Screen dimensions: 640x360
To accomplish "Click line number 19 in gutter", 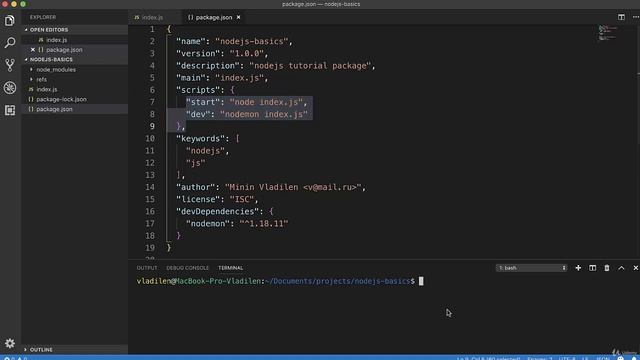I will [150, 248].
